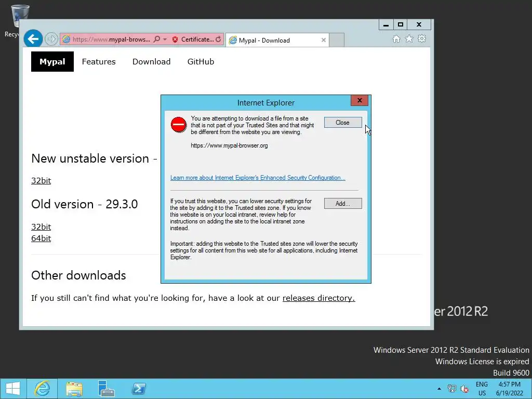Refresh the page with the reload icon
This screenshot has width=532, height=399.
219,39
